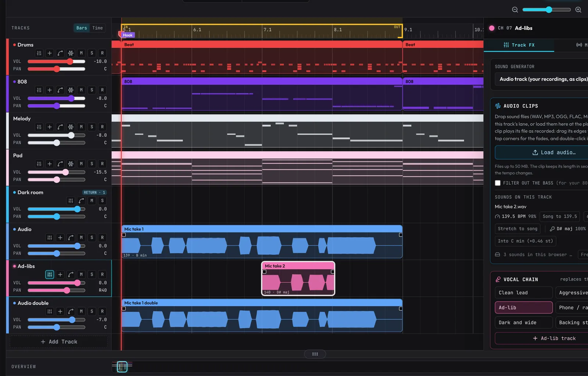Image resolution: width=588 pixels, height=376 pixels.
Task: Zoom in the timeline with magnifier plus
Action: [x=578, y=10]
